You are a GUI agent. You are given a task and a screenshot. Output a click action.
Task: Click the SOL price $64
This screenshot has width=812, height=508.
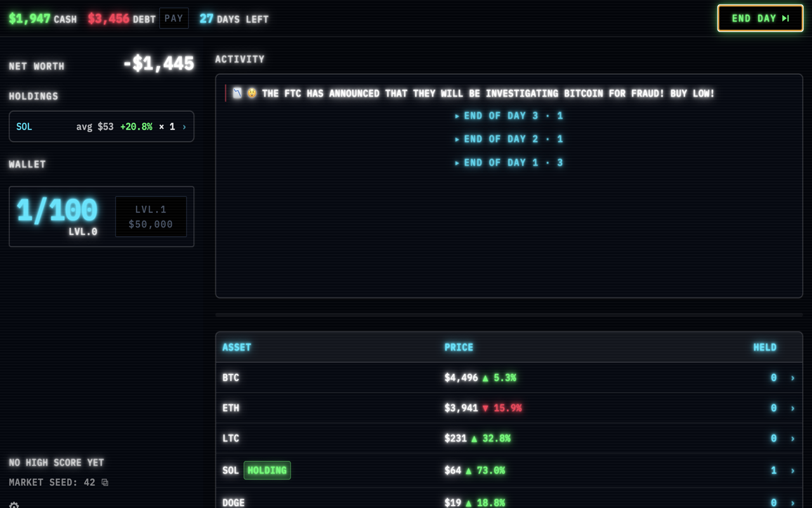coord(453,471)
